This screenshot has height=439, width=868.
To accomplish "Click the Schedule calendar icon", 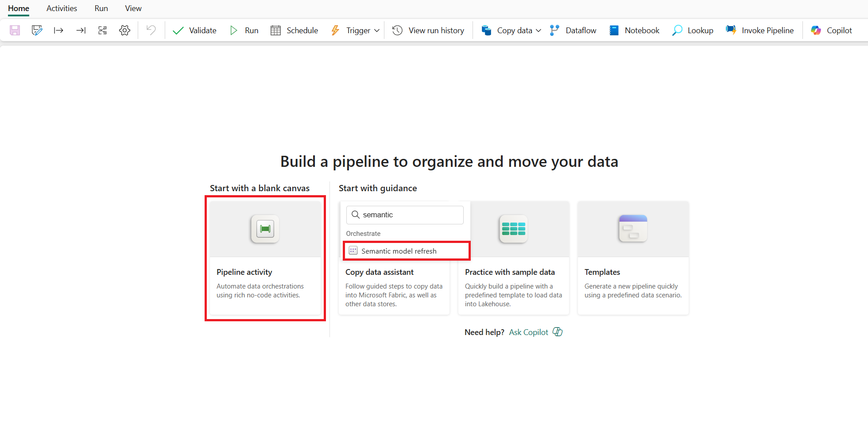I will tap(275, 30).
